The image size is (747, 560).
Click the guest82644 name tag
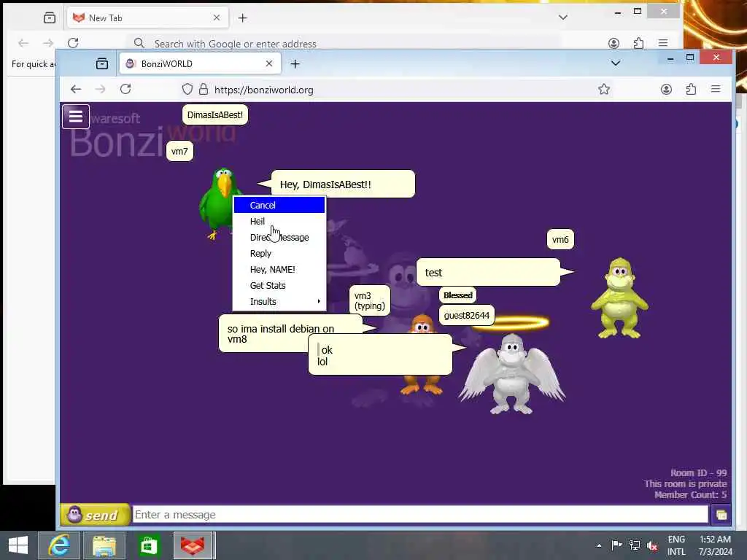(466, 315)
